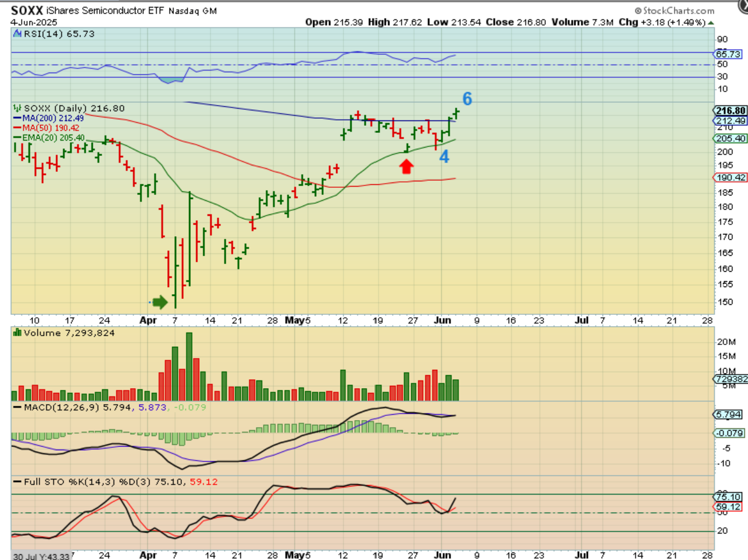
Task: Click the green line swatch of EMA(20)
Action: pos(17,137)
